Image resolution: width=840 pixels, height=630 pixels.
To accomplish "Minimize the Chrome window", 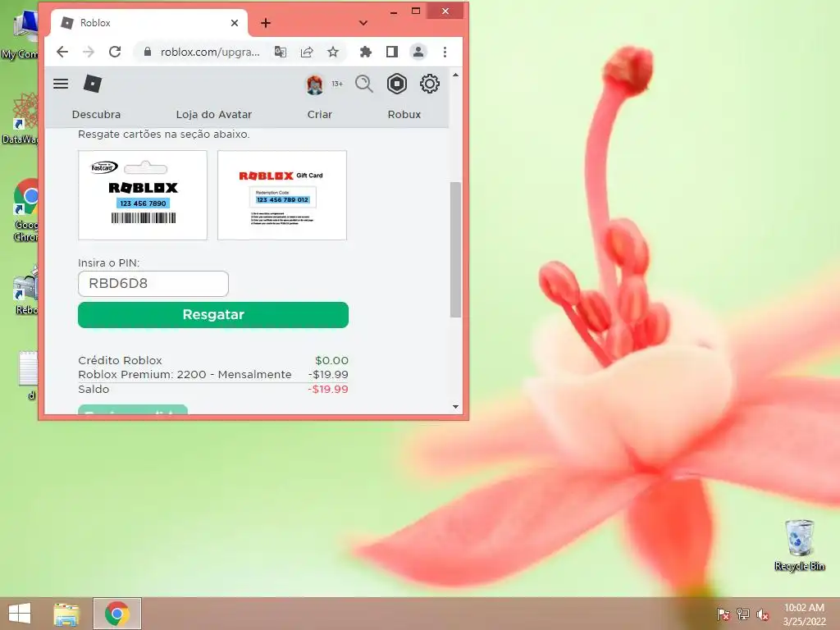I will [x=394, y=11].
